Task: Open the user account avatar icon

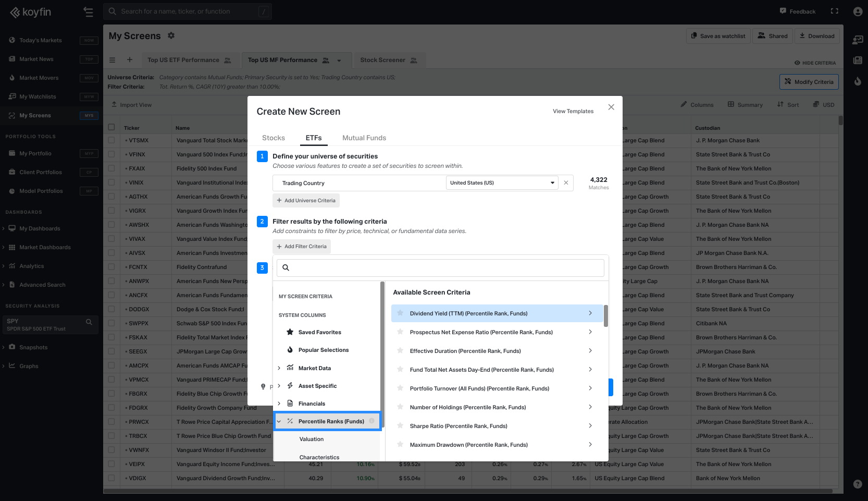Action: click(x=858, y=11)
